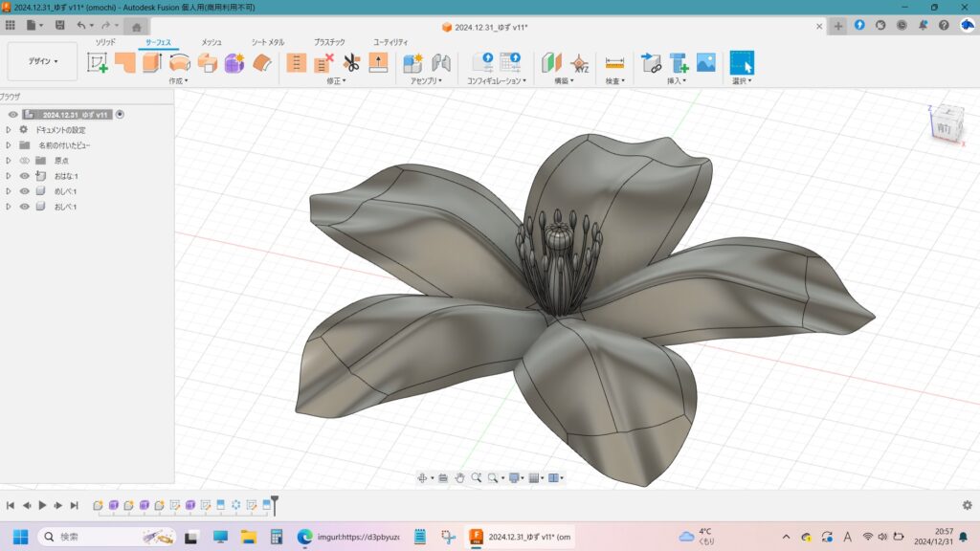Show the 原点 origin folder
The height and width of the screenshot is (551, 980).
click(25, 161)
